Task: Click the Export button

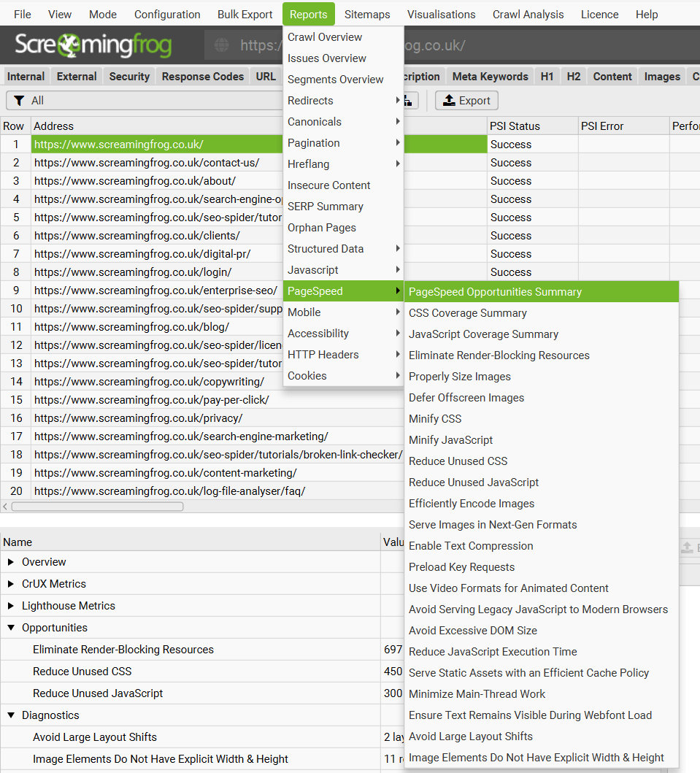Action: tap(467, 101)
